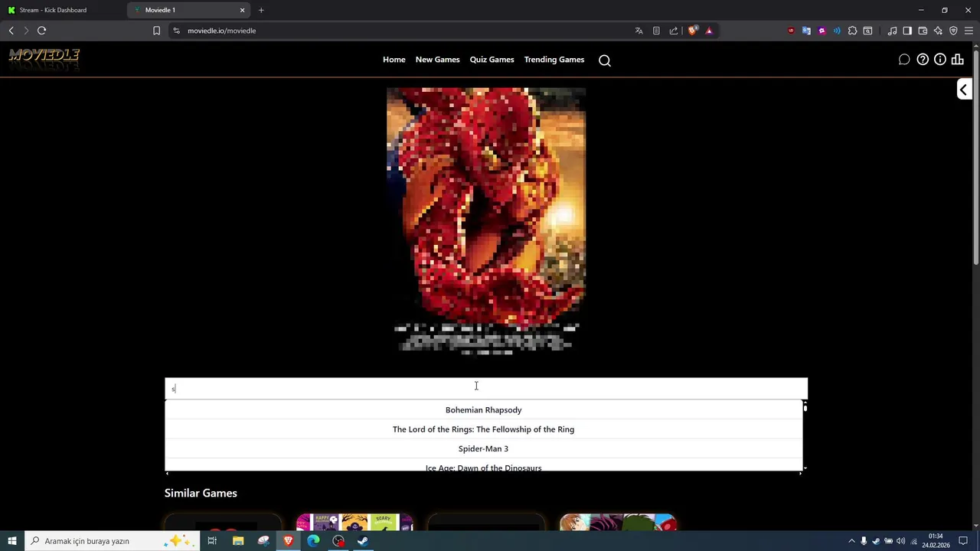Go back in browser history
Image resolution: width=980 pixels, height=551 pixels.
pyautogui.click(x=11, y=31)
